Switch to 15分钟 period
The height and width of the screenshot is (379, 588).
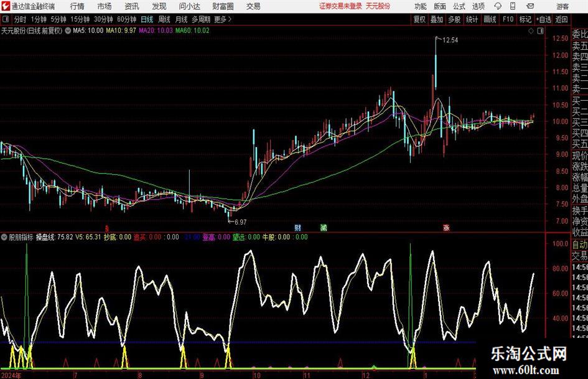point(80,19)
